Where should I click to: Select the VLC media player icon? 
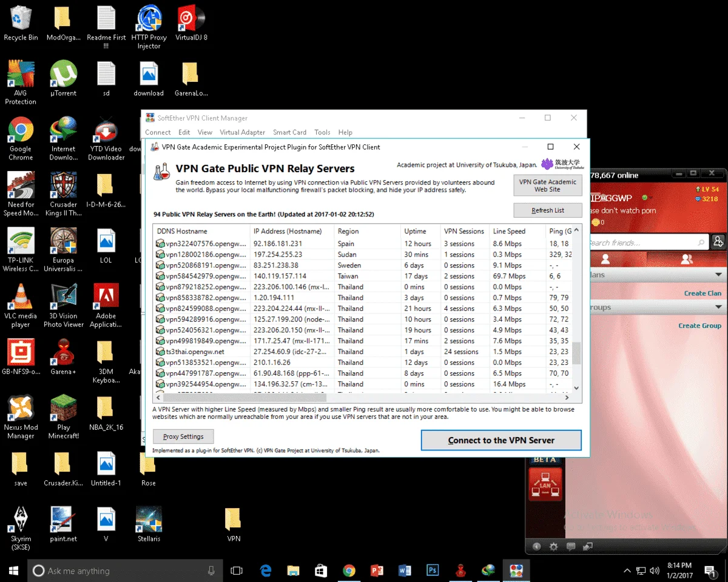21,306
